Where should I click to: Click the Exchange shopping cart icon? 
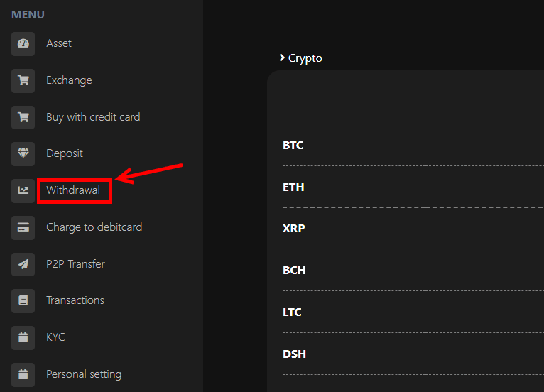(23, 80)
